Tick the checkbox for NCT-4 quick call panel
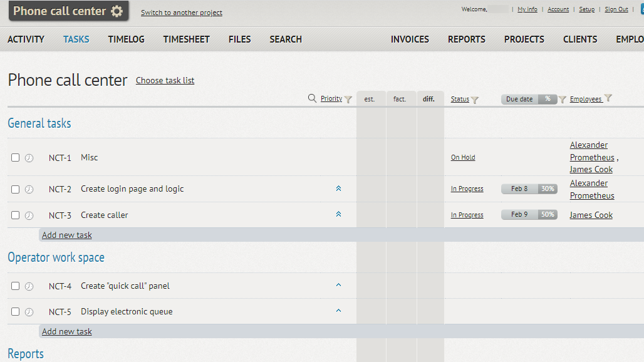Viewport: 644px width, 362px height. [x=15, y=286]
